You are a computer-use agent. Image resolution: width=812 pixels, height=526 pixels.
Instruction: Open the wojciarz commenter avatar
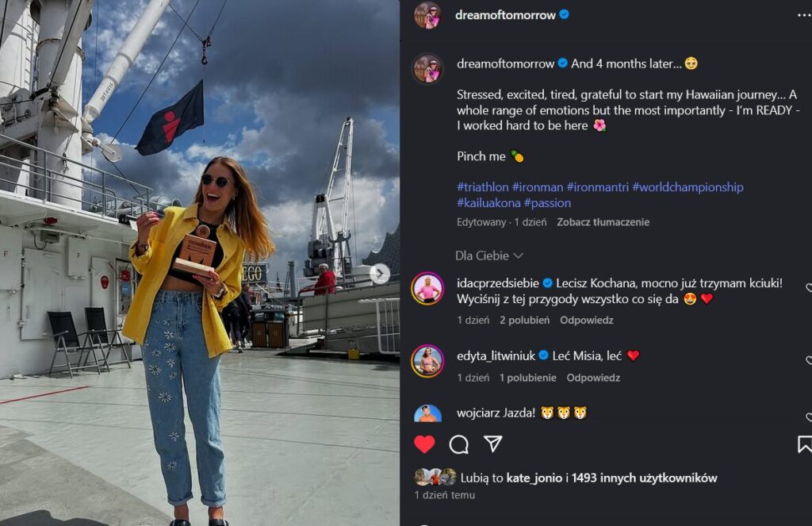pyautogui.click(x=427, y=414)
